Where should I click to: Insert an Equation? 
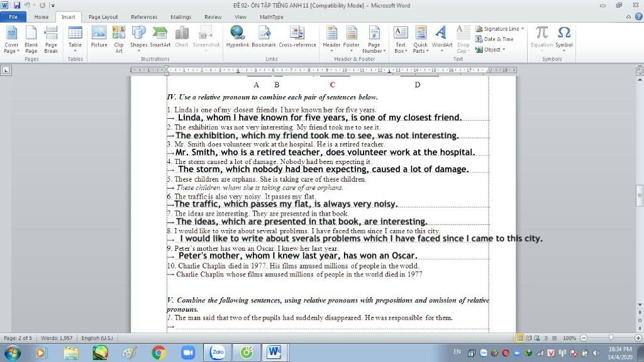(x=541, y=40)
